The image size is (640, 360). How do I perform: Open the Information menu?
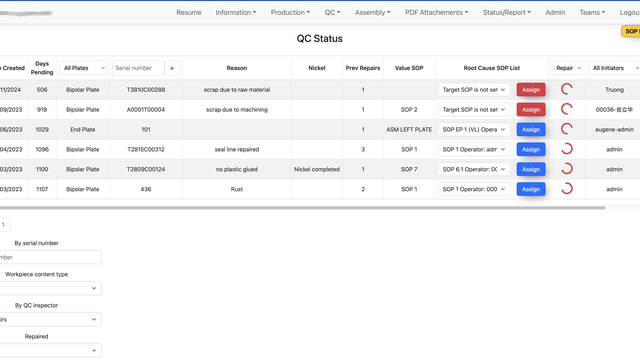tap(236, 13)
